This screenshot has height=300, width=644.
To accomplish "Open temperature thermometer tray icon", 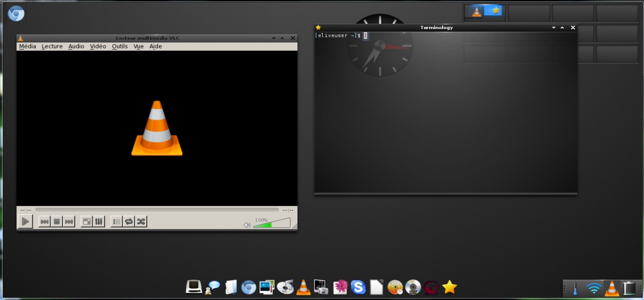I will 575,288.
